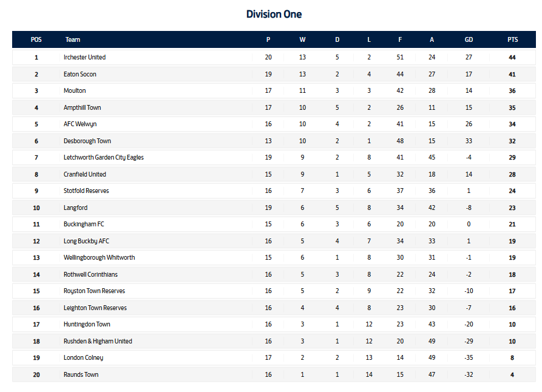
Task: Open the Eaton Socon team link
Action: click(x=80, y=74)
